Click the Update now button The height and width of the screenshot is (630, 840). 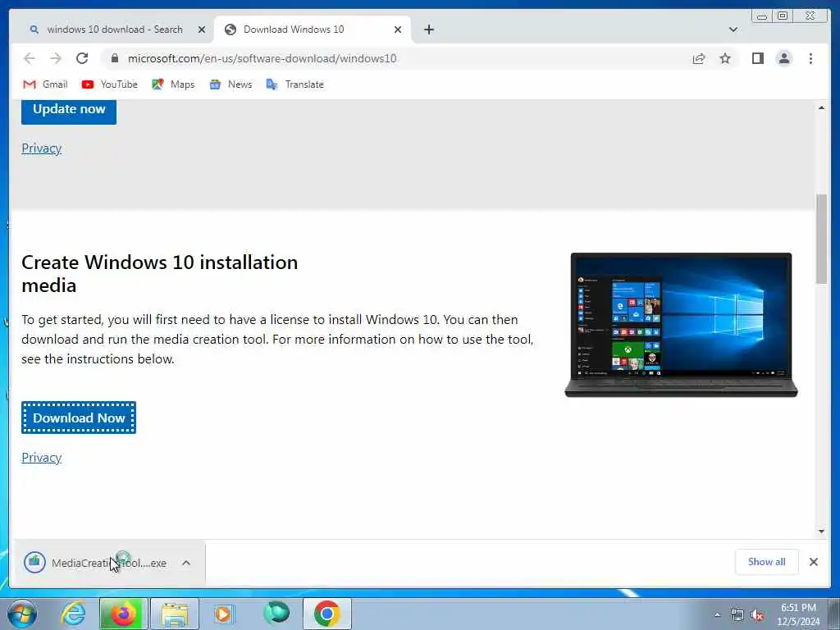tap(69, 111)
